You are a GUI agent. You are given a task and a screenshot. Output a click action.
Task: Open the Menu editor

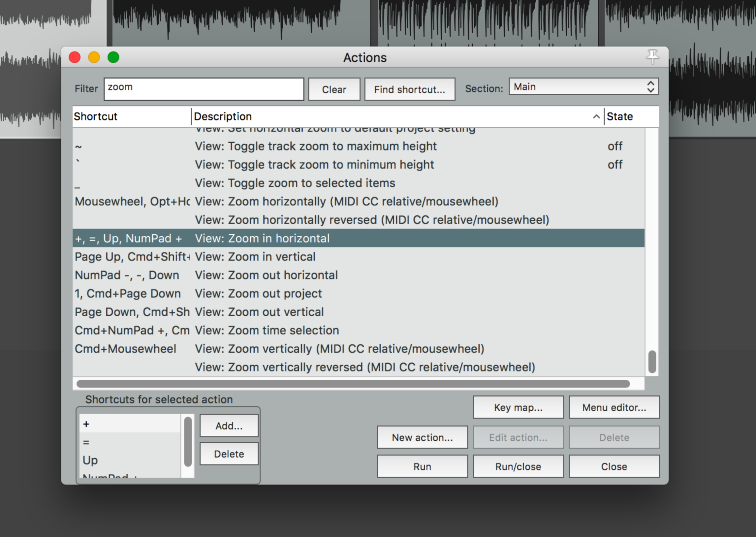(614, 407)
